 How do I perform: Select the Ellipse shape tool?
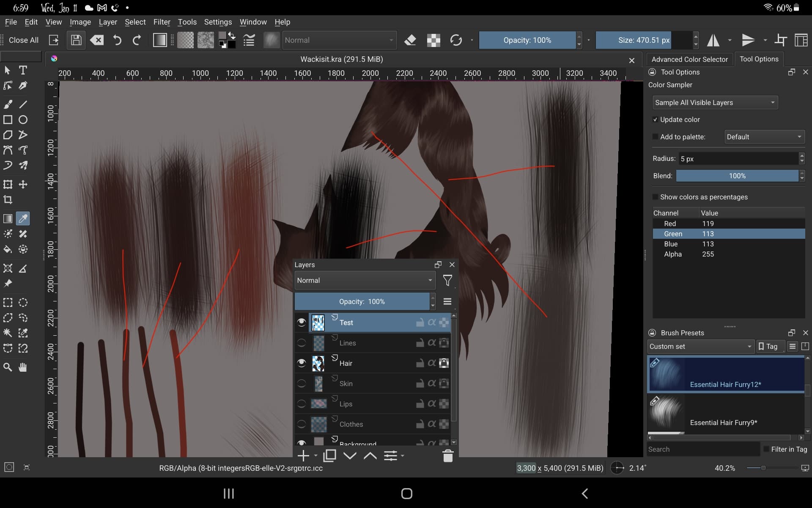click(x=23, y=120)
